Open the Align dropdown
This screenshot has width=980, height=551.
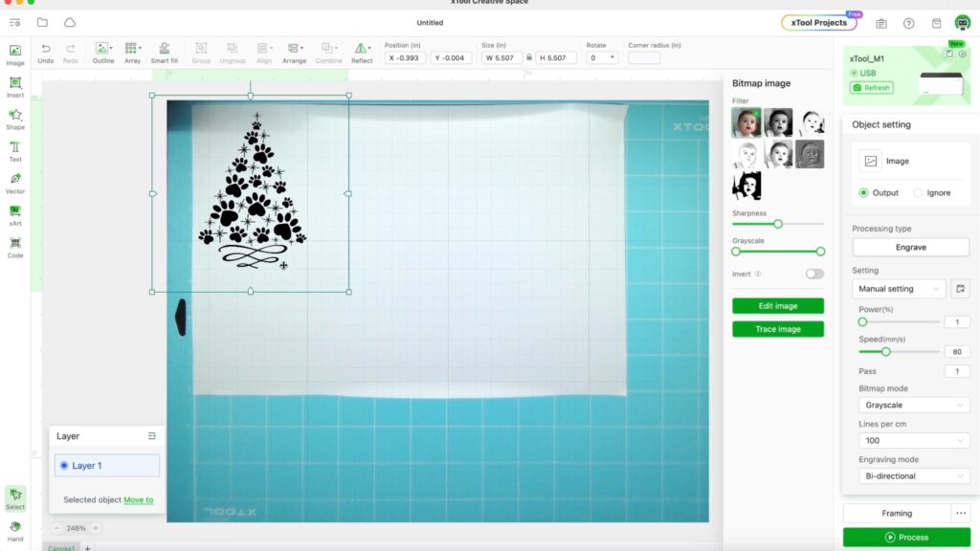pyautogui.click(x=264, y=54)
